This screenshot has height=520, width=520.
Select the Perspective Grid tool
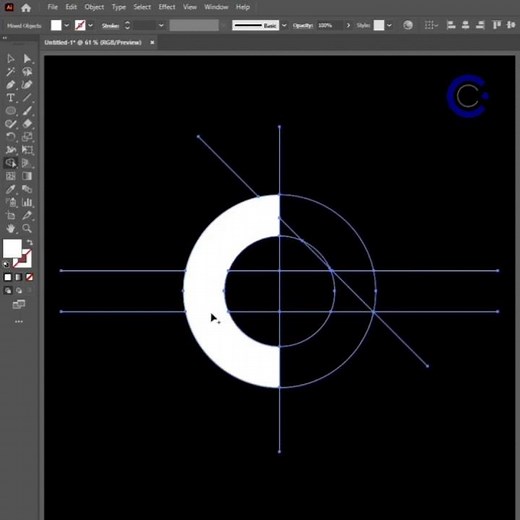[27, 163]
